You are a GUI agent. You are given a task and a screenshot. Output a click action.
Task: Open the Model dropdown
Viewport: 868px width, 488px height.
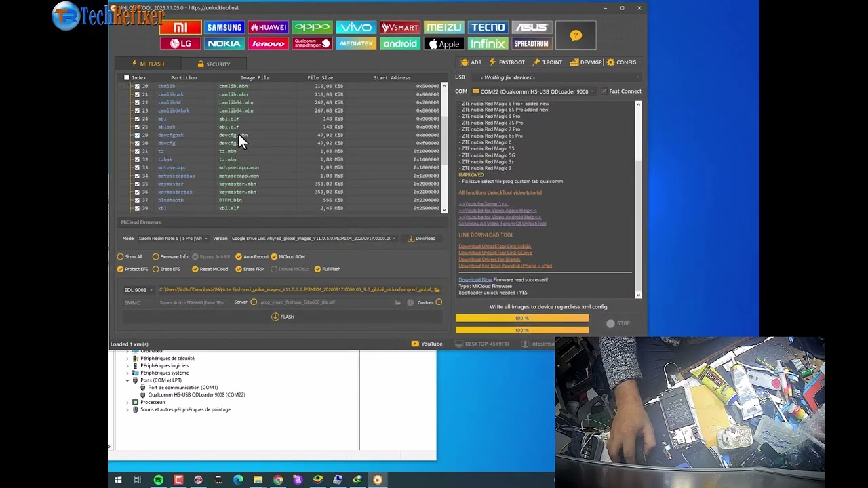pos(172,239)
